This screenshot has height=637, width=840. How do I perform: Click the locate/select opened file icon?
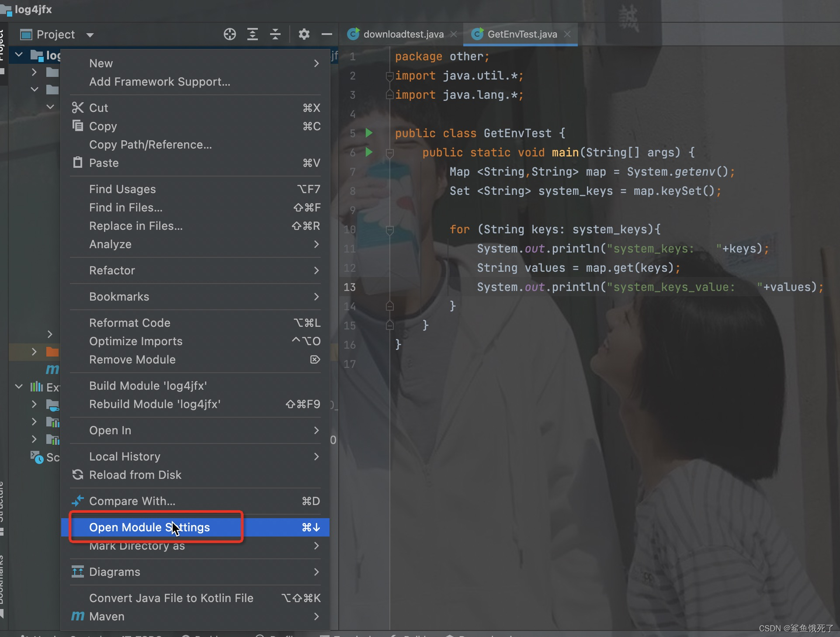[x=229, y=34]
